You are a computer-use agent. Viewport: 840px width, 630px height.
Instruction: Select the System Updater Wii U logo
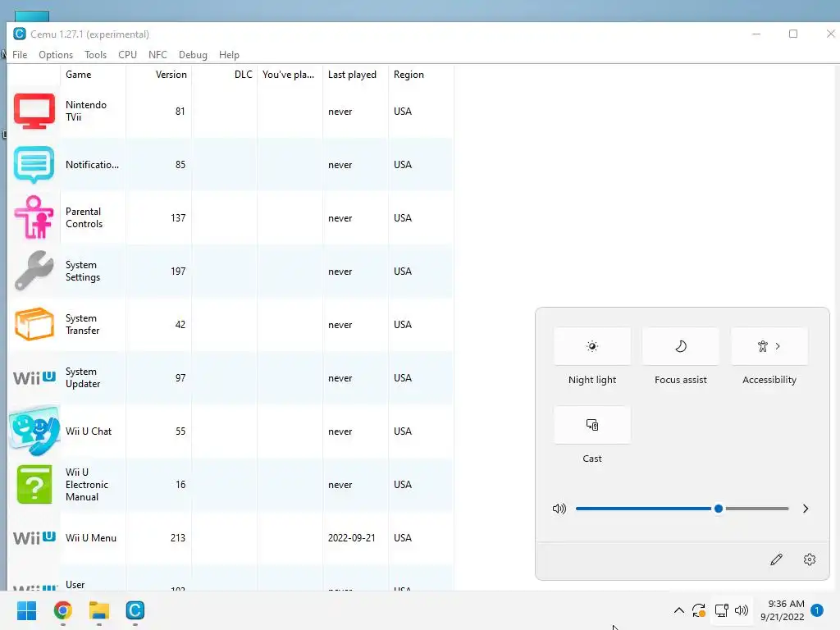(x=34, y=377)
